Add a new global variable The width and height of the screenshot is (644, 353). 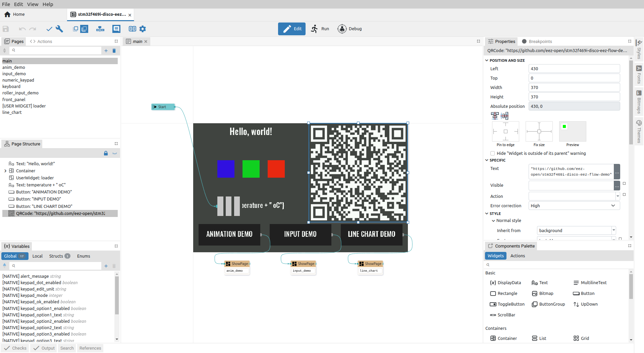(106, 266)
